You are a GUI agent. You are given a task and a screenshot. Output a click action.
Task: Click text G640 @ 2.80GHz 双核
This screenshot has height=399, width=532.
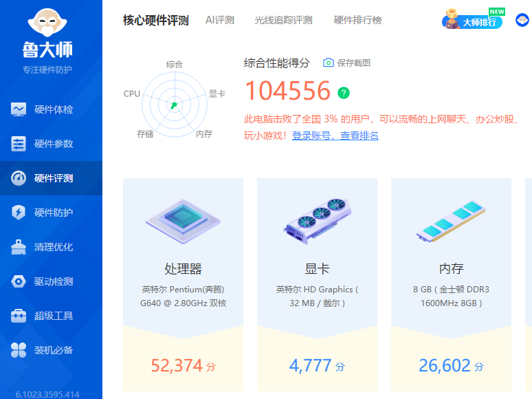[184, 303]
